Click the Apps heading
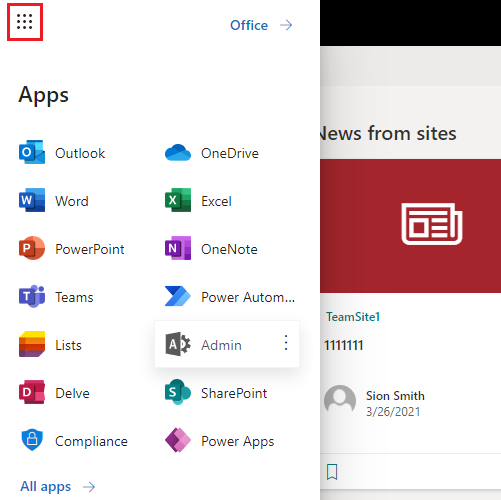Viewport: 501px width, 500px height. tap(43, 96)
